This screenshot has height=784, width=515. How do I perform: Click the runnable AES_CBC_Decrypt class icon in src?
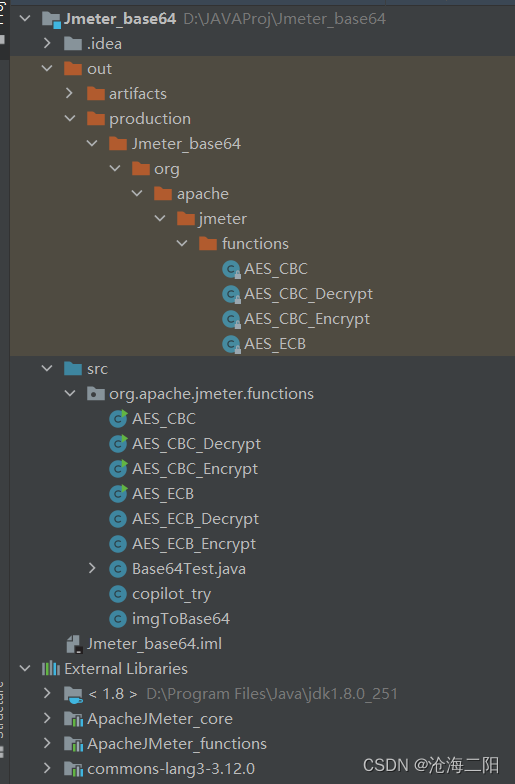pyautogui.click(x=118, y=444)
